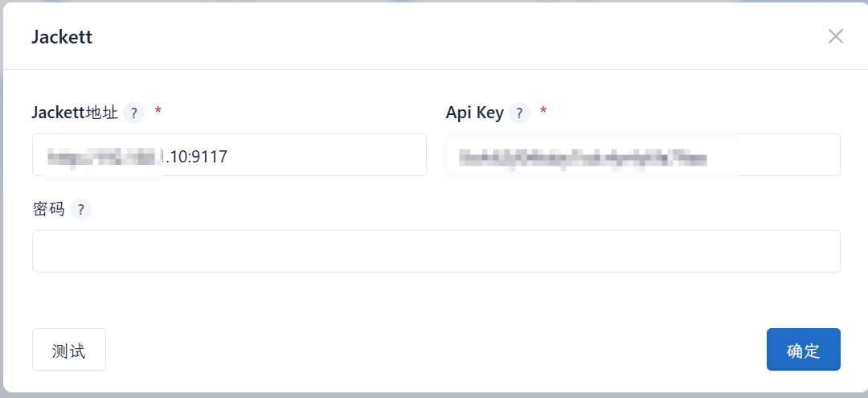The width and height of the screenshot is (868, 398).
Task: Click the blank footer space between 测试 and 确定
Action: [434, 350]
